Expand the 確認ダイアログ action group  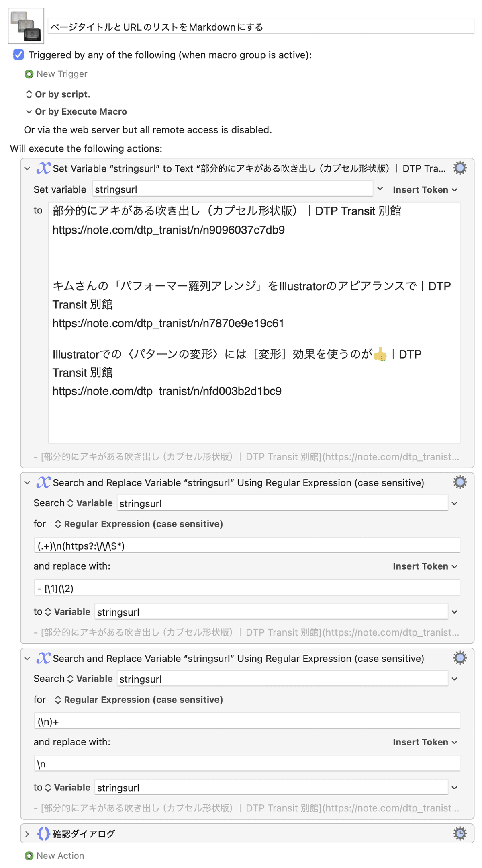(27, 833)
